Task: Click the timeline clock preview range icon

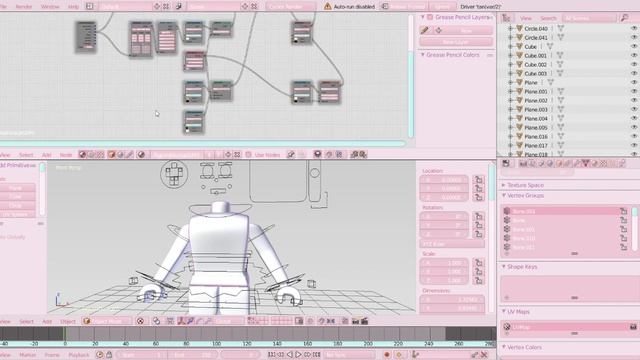Action: click(99, 355)
